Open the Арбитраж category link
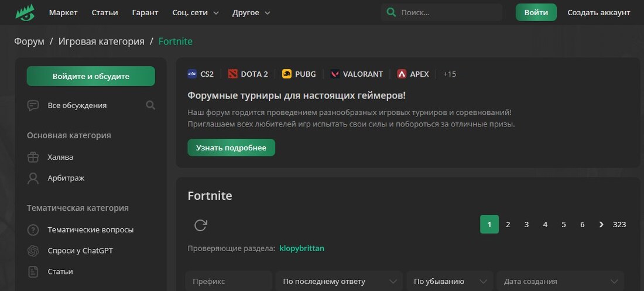This screenshot has width=644, height=291. 66,178
